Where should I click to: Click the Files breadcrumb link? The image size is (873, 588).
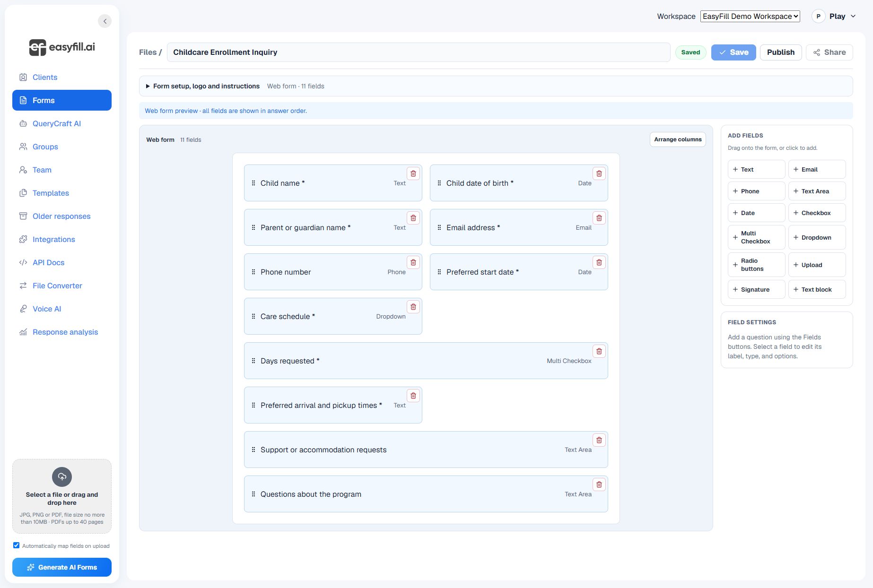[x=148, y=52]
